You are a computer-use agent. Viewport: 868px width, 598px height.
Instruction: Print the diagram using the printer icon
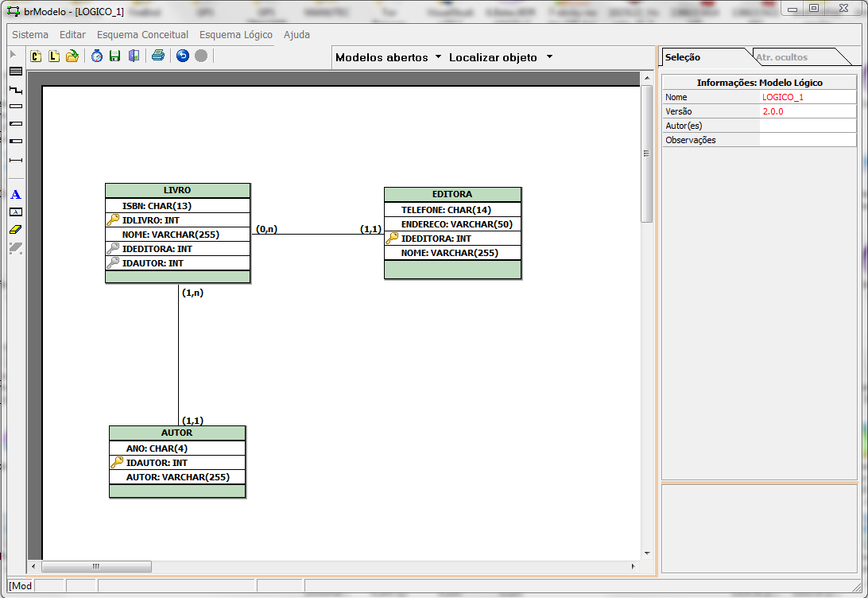pyautogui.click(x=158, y=56)
